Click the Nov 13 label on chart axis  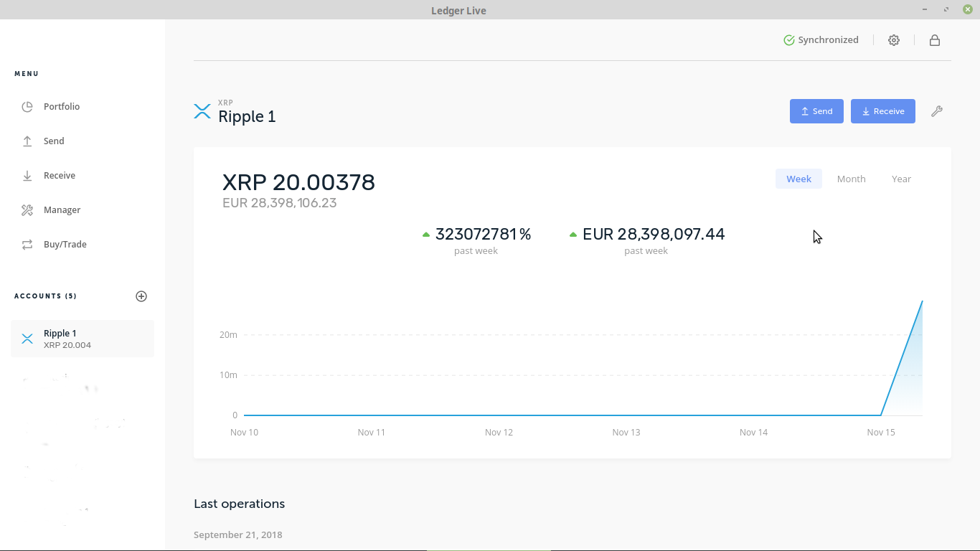pyautogui.click(x=626, y=433)
